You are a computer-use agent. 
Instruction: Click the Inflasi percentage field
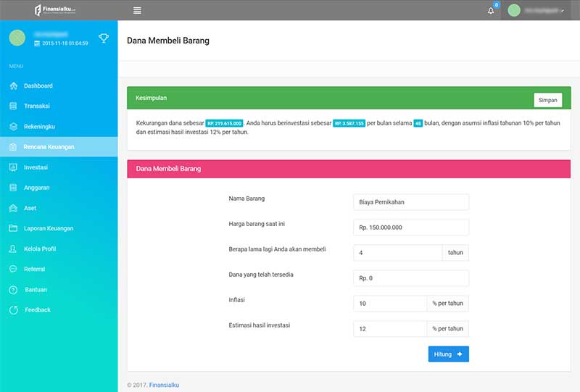click(390, 304)
